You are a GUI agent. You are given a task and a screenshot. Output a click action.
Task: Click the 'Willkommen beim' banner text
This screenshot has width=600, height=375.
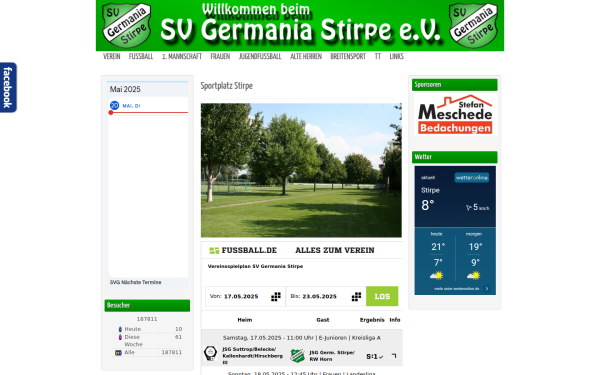256,9
